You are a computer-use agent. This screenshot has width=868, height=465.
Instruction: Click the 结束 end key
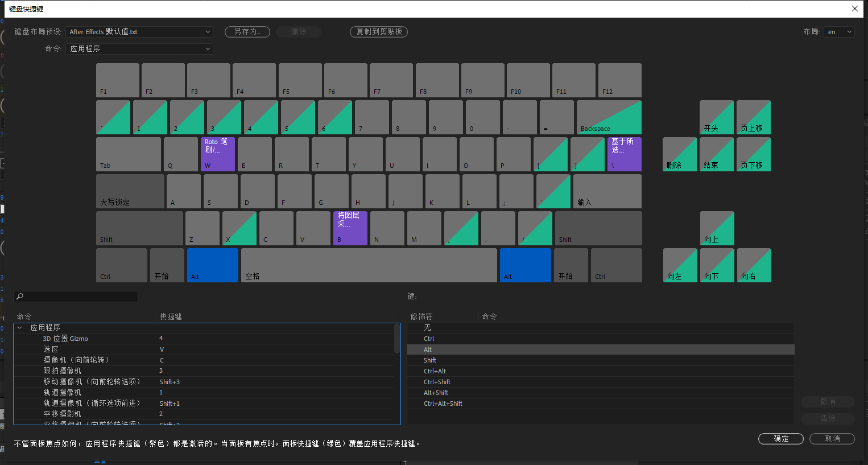pyautogui.click(x=717, y=154)
